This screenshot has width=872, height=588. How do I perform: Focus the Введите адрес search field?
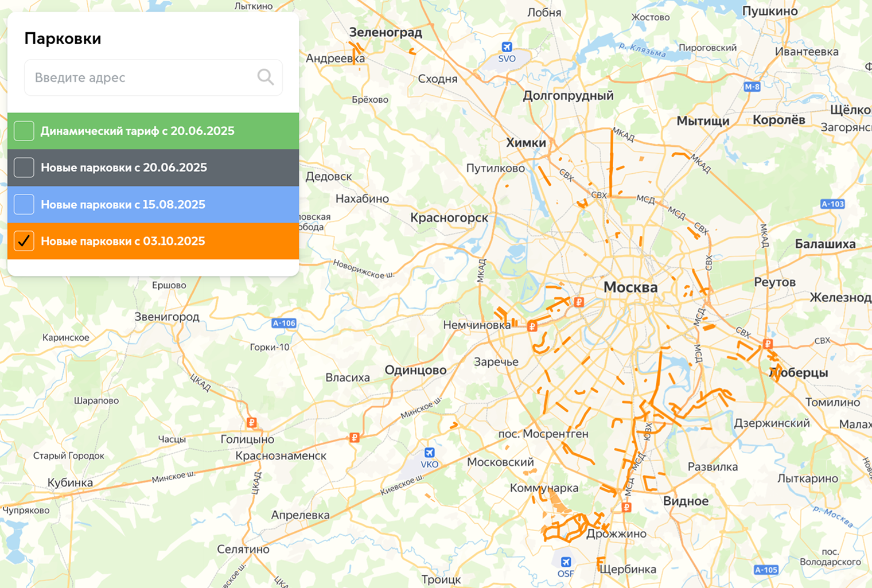tap(141, 77)
